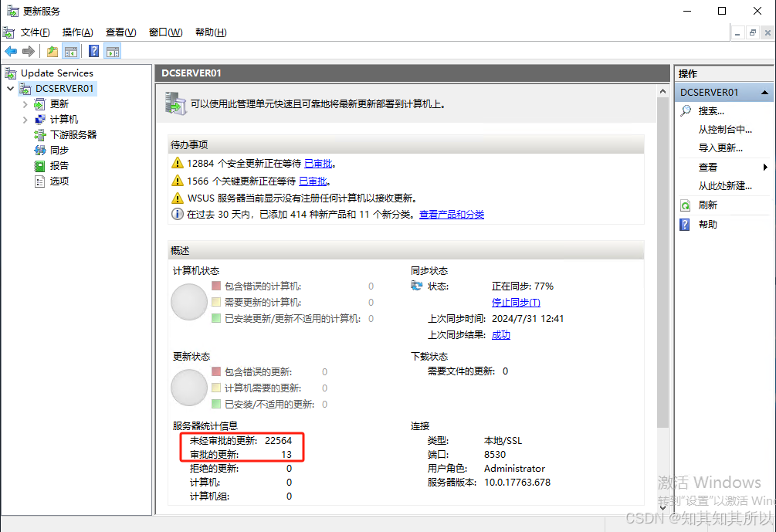Click the 包含错误的计算机 red legend swatch
This screenshot has width=776, height=532.
tap(215, 286)
